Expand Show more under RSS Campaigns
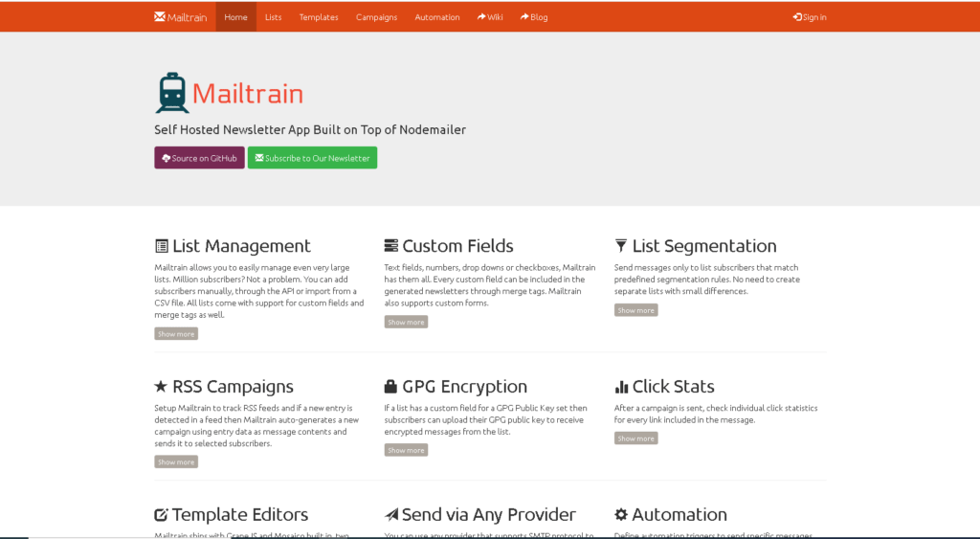The width and height of the screenshot is (980, 539). (x=176, y=462)
